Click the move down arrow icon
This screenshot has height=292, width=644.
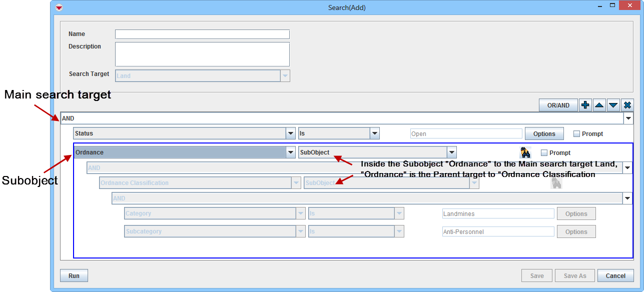(613, 105)
